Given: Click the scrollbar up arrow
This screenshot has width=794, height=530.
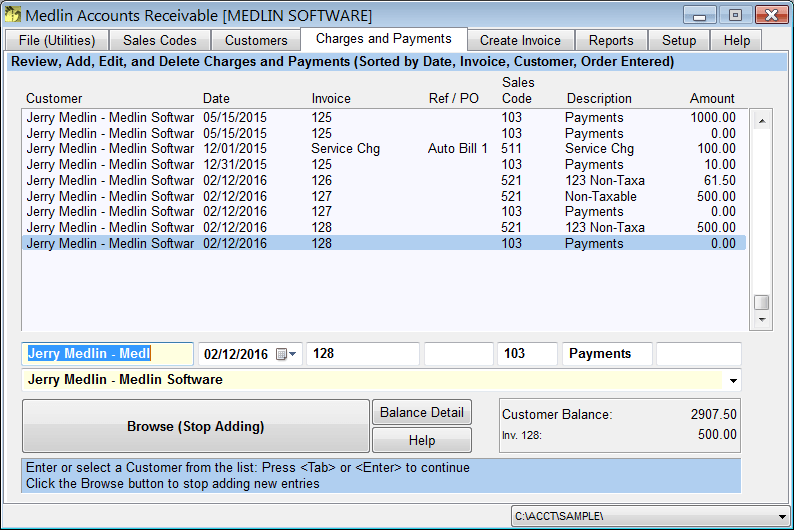Looking at the screenshot, I should click(x=762, y=121).
